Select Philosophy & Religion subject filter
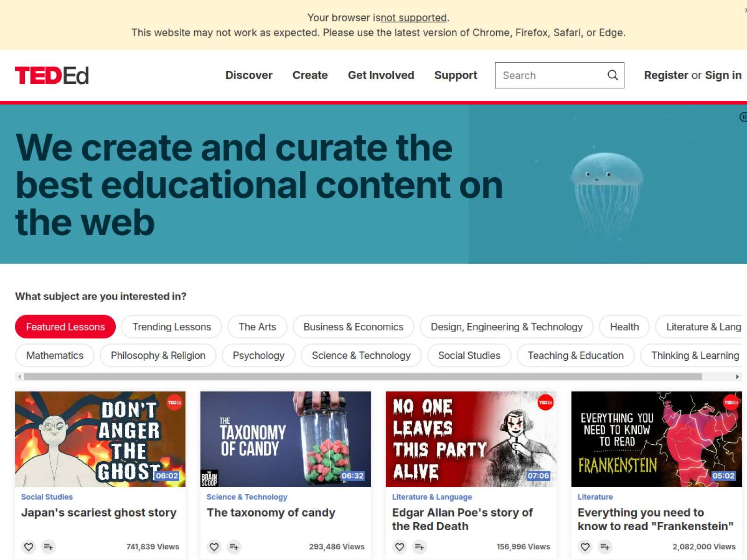The height and width of the screenshot is (560, 747). pyautogui.click(x=158, y=355)
